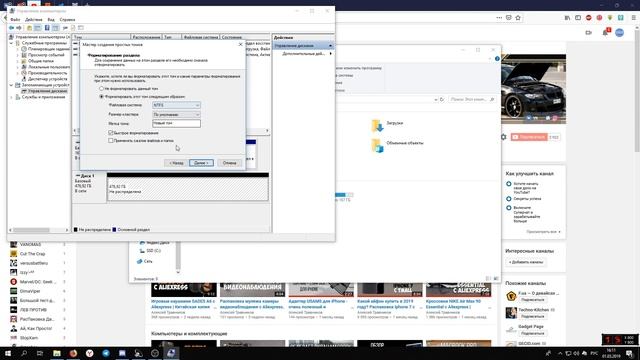This screenshot has height=360, width=640.
Task: Open the Action menu in Computer Management
Action: 33,20
